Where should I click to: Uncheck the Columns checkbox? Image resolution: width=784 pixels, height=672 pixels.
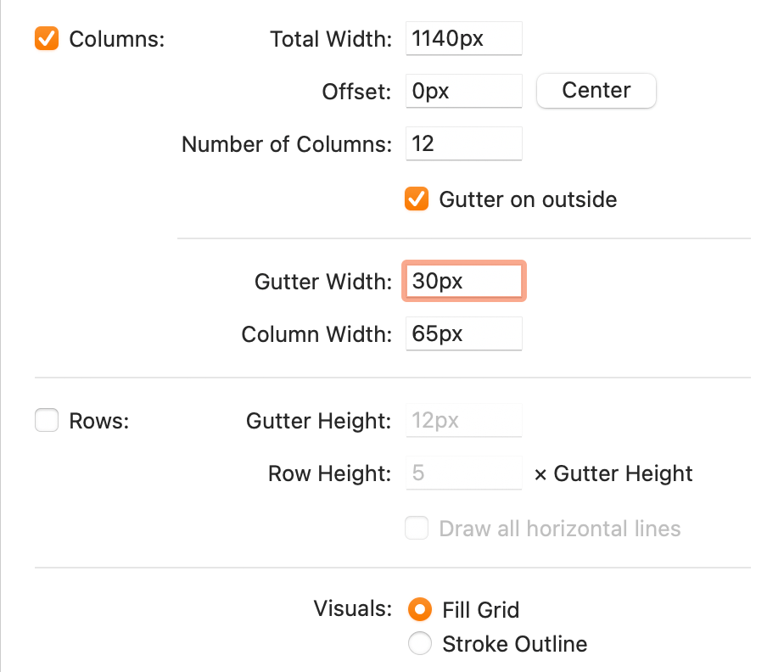(47, 38)
